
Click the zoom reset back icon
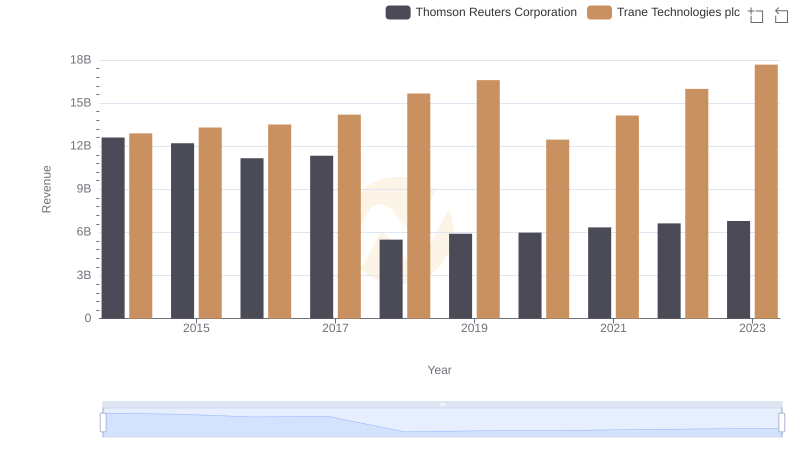pyautogui.click(x=781, y=15)
